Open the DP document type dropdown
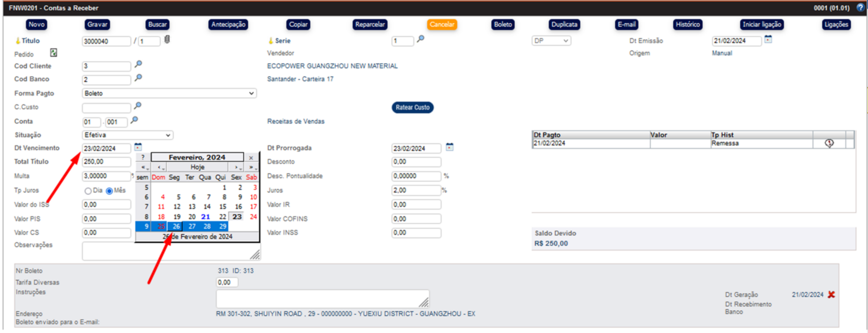The image size is (868, 333). tap(551, 41)
